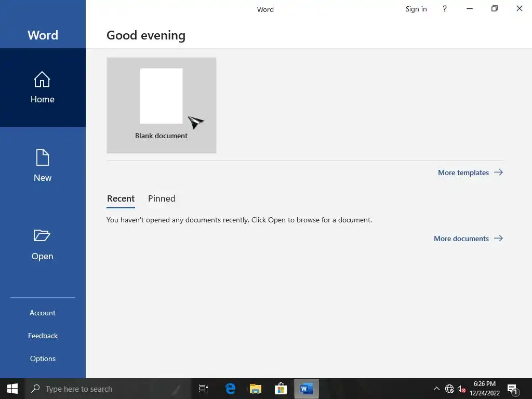Open the Windows Start menu
Image resolution: width=532 pixels, height=399 pixels.
click(x=12, y=389)
